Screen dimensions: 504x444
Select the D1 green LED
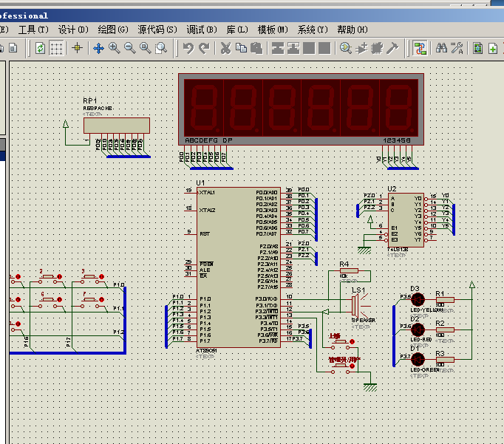(418, 359)
